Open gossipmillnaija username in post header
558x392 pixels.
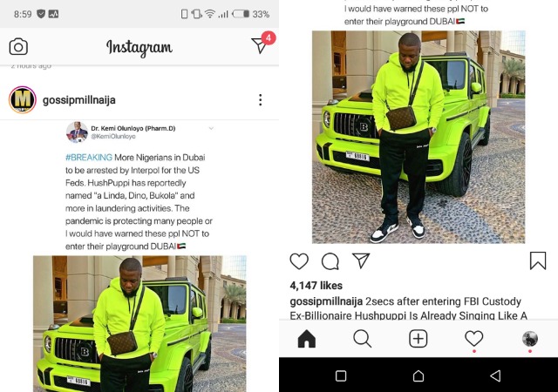(79, 100)
